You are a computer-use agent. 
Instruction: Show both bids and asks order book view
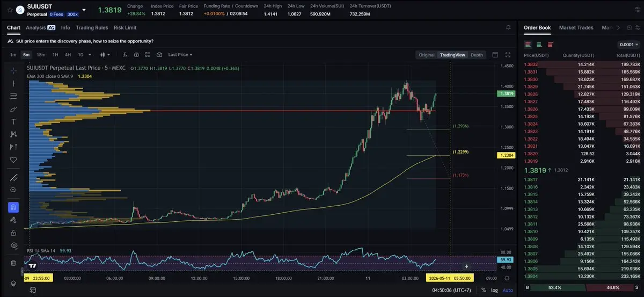pyautogui.click(x=529, y=45)
